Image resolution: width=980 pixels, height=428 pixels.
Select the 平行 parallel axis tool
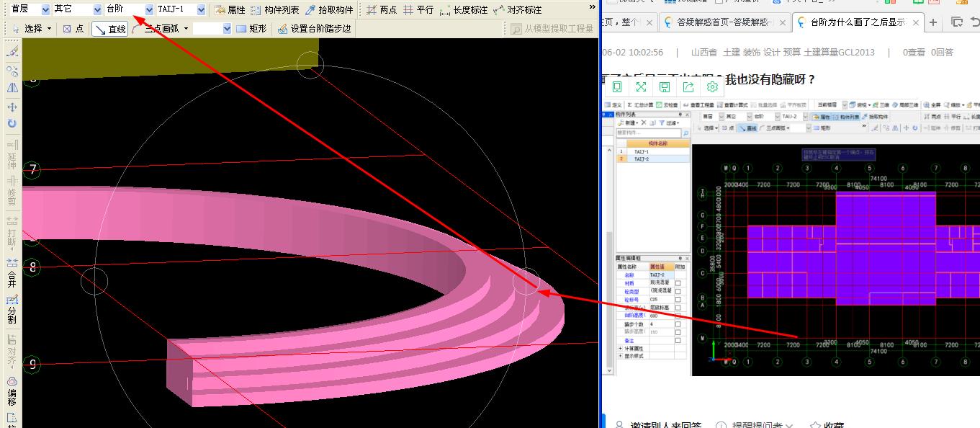coord(418,10)
